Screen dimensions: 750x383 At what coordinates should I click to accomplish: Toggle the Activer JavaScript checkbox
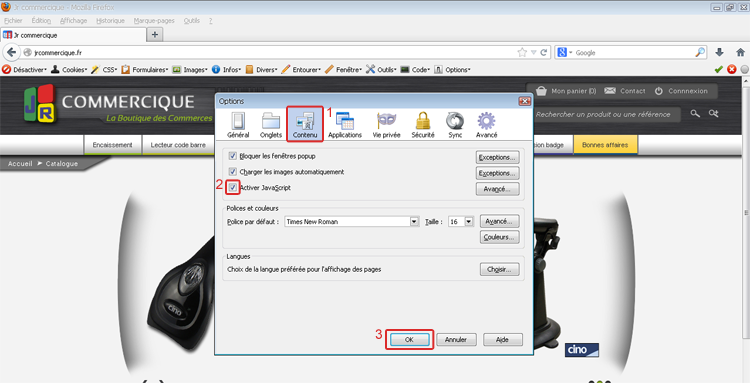[233, 187]
